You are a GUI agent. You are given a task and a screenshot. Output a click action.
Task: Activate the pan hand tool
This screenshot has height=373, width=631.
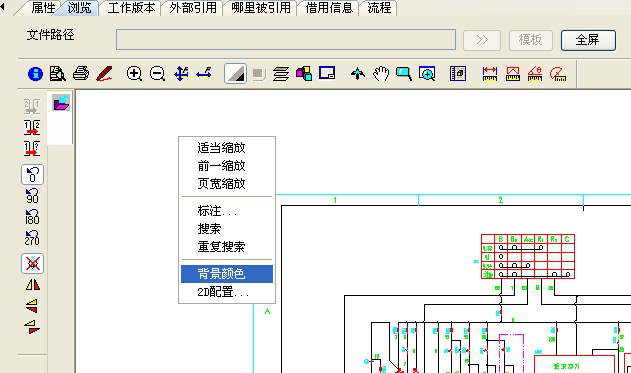[x=381, y=74]
